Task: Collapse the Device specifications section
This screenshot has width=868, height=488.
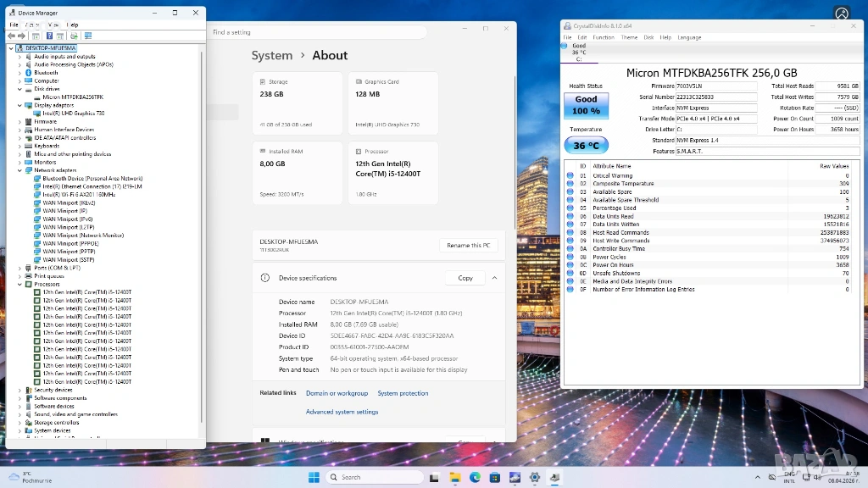Action: tap(494, 278)
